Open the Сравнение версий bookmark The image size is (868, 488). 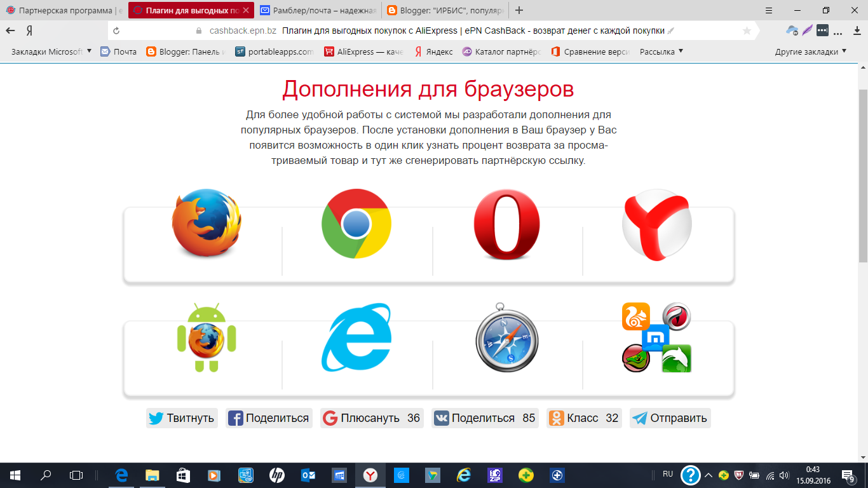click(591, 52)
